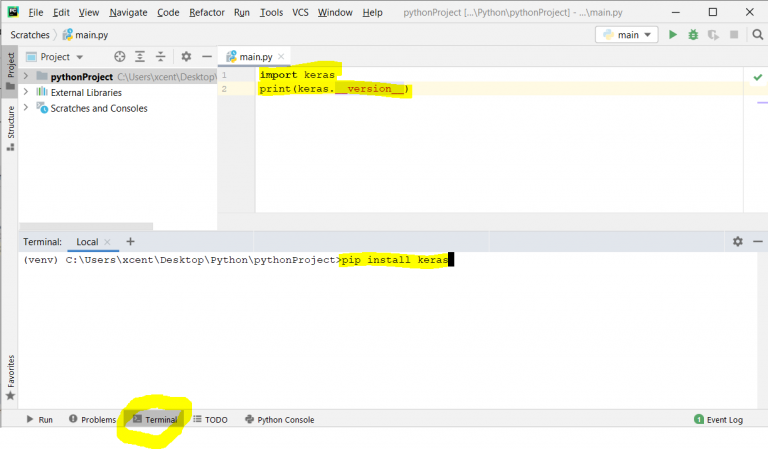The image size is (768, 449).
Task: Start debugging with the bug icon
Action: click(x=693, y=35)
